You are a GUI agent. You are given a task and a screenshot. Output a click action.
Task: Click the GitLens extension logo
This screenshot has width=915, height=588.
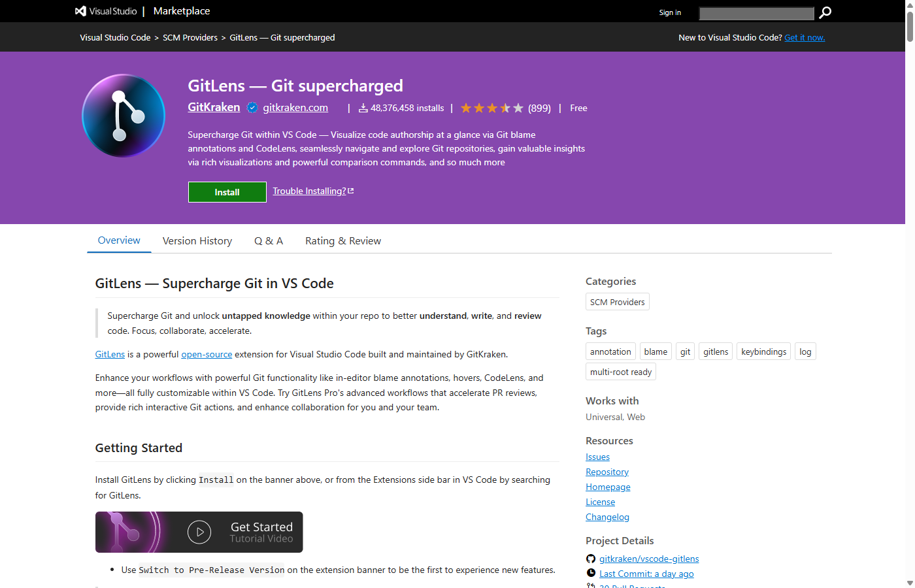tap(123, 116)
